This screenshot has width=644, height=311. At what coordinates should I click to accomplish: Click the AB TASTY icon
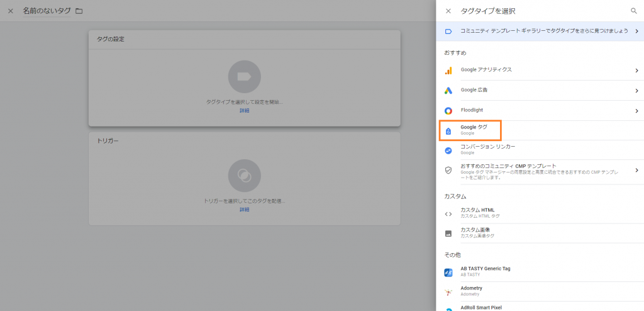point(448,273)
